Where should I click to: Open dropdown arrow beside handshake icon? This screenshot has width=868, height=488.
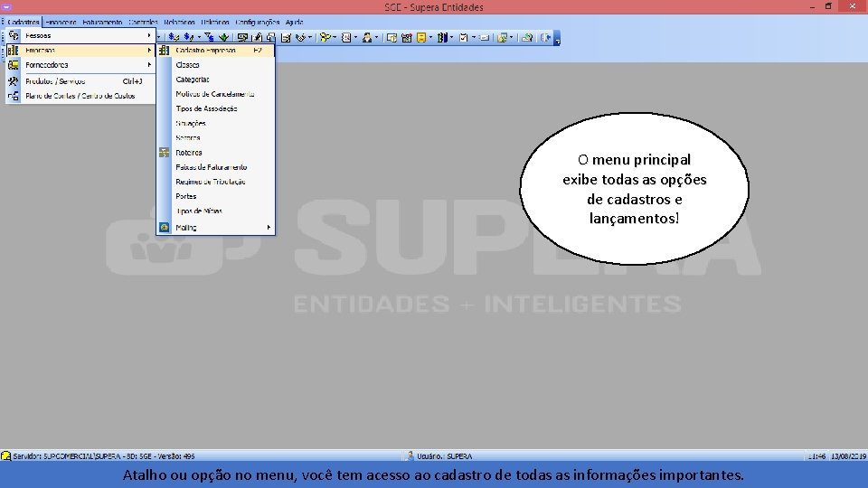310,38
